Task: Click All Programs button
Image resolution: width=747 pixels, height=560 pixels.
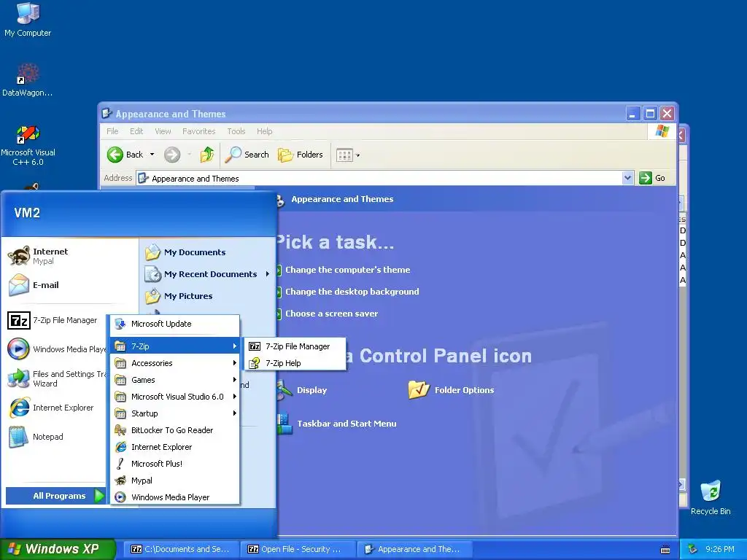Action: click(55, 496)
